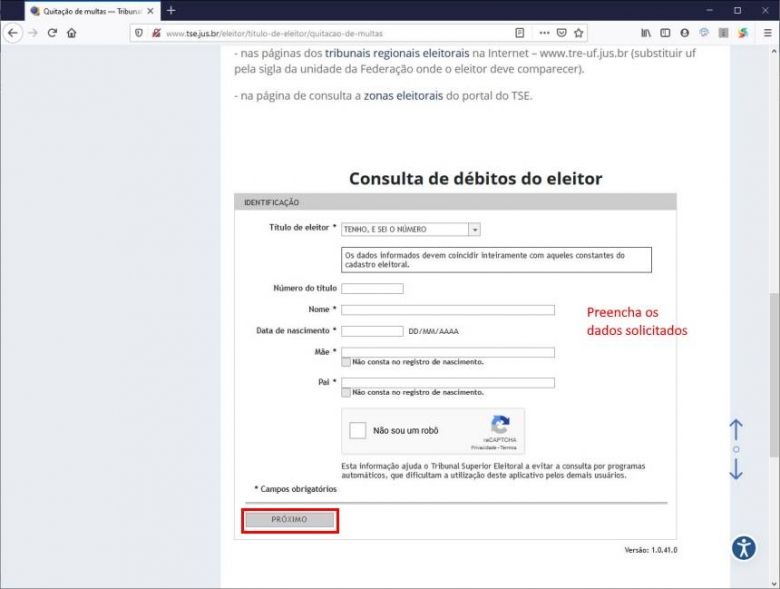
Task: Open the zonas eleitorais link
Action: 403,96
